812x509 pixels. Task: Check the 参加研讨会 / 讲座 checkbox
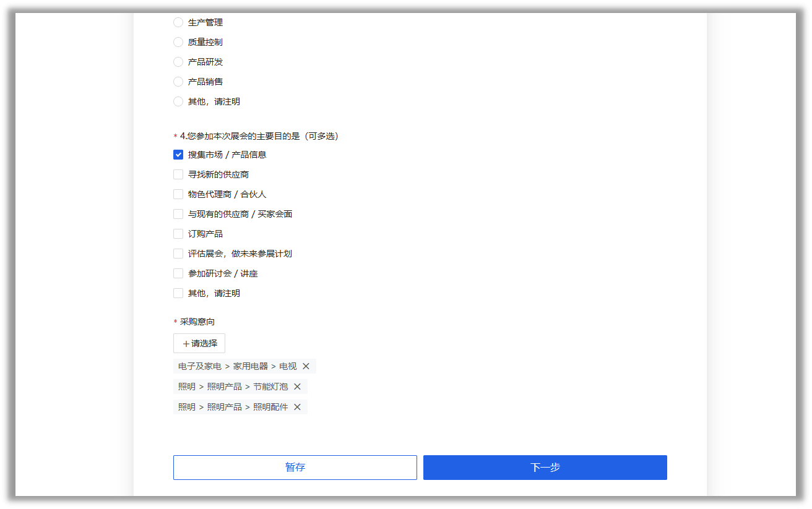178,273
